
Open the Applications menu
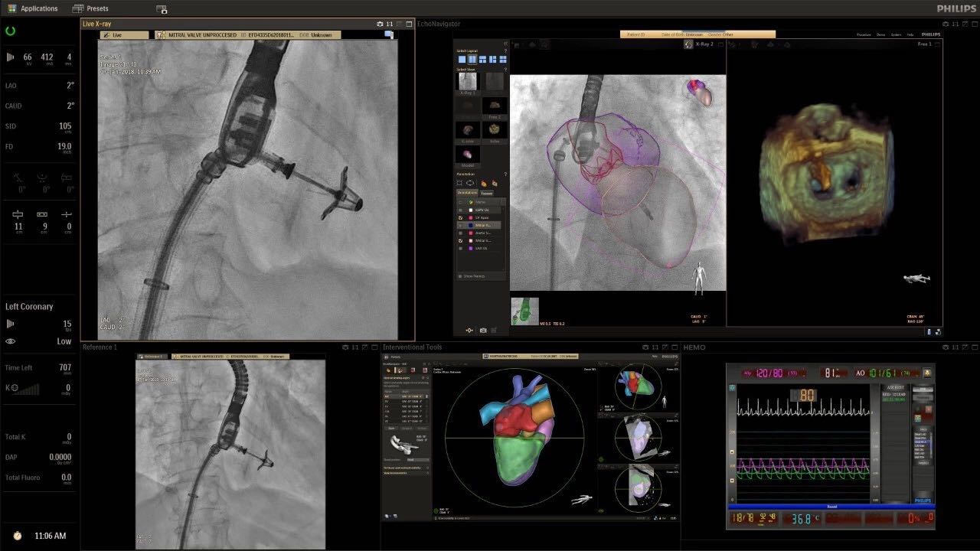click(x=32, y=8)
